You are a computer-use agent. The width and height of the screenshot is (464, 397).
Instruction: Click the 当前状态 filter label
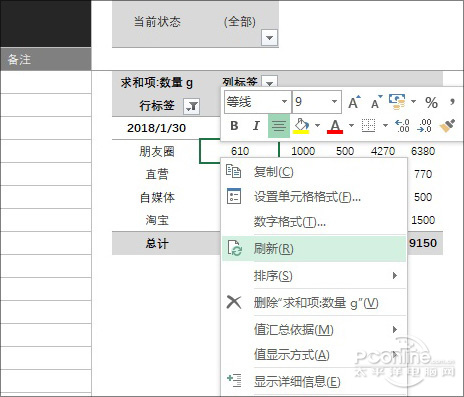157,22
